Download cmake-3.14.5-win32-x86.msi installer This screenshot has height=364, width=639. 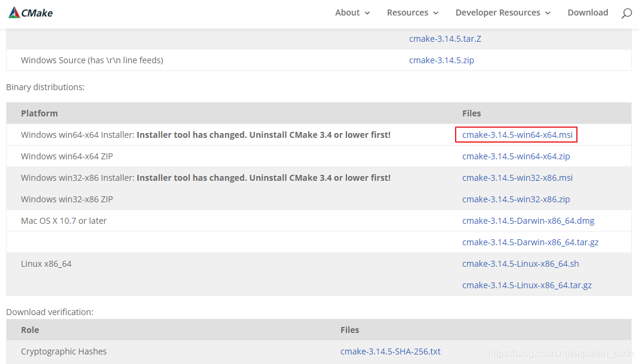(x=517, y=178)
